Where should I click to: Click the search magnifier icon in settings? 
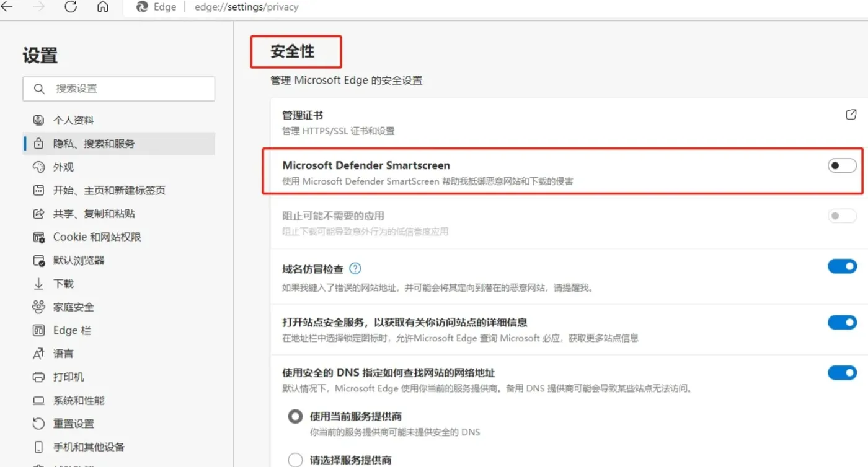click(39, 89)
